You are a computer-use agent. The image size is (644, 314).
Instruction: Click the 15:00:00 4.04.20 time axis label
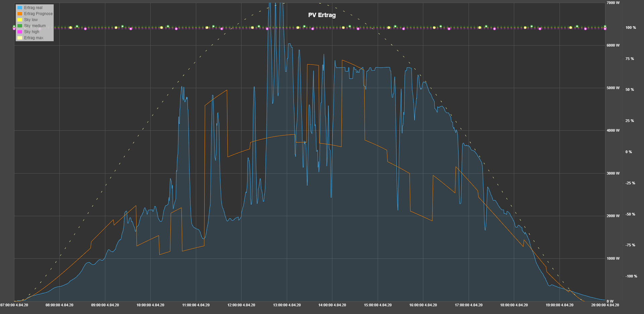click(x=378, y=305)
